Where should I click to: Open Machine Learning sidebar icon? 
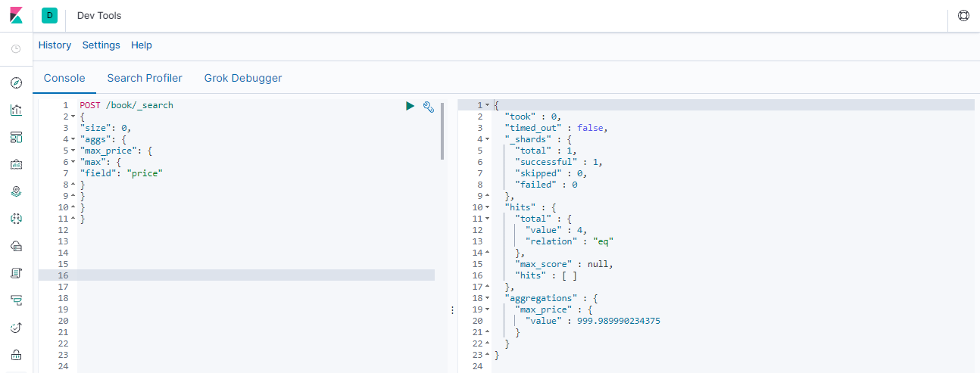coord(16,219)
